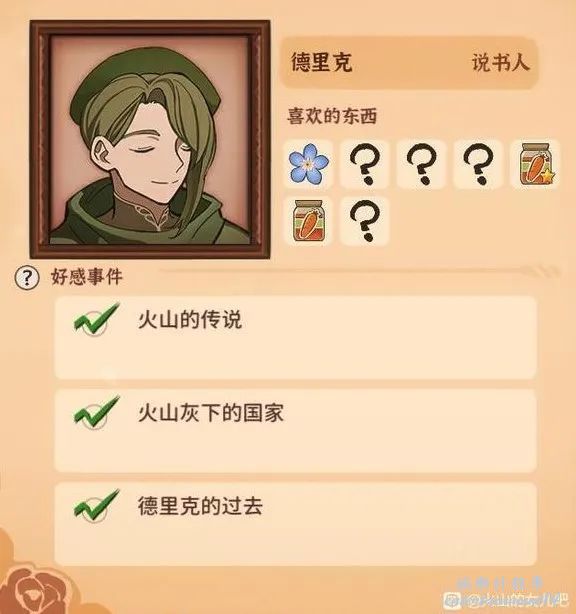Select the plain carrot jar item
The width and height of the screenshot is (576, 614).
[309, 220]
